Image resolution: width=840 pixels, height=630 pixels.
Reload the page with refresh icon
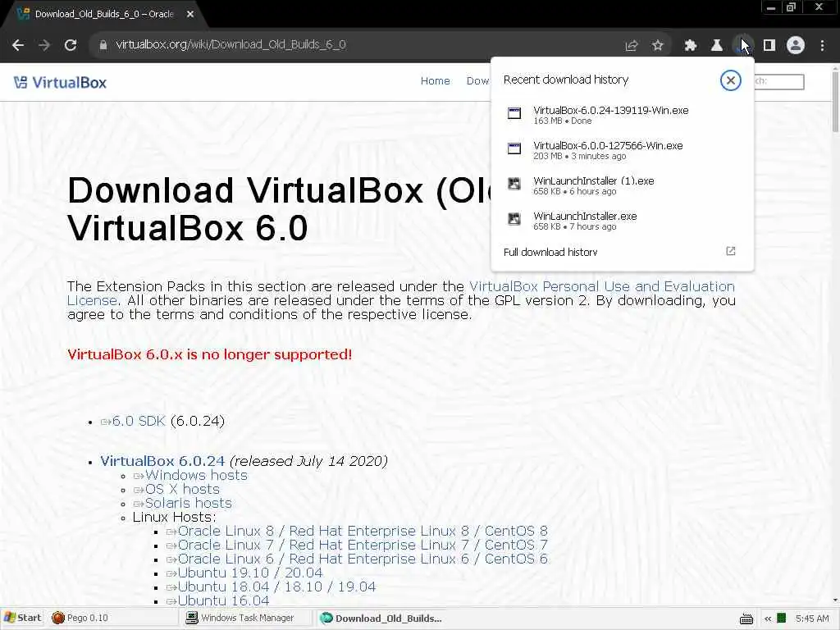[71, 45]
